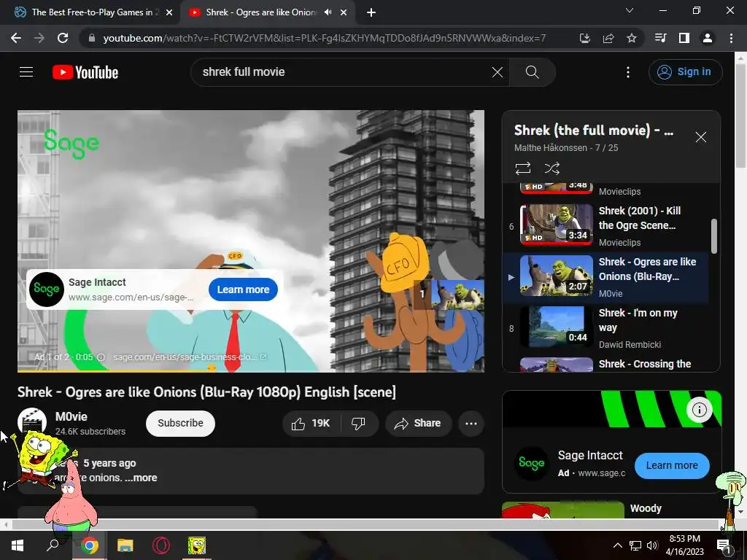Open the Chrome profile icon
Image resolution: width=747 pixels, height=560 pixels.
(708, 38)
